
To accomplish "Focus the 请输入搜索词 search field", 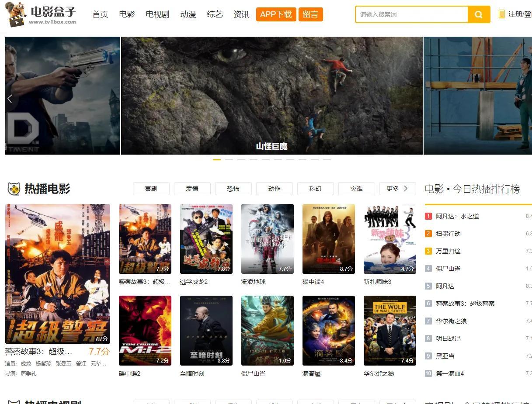I will 411,14.
